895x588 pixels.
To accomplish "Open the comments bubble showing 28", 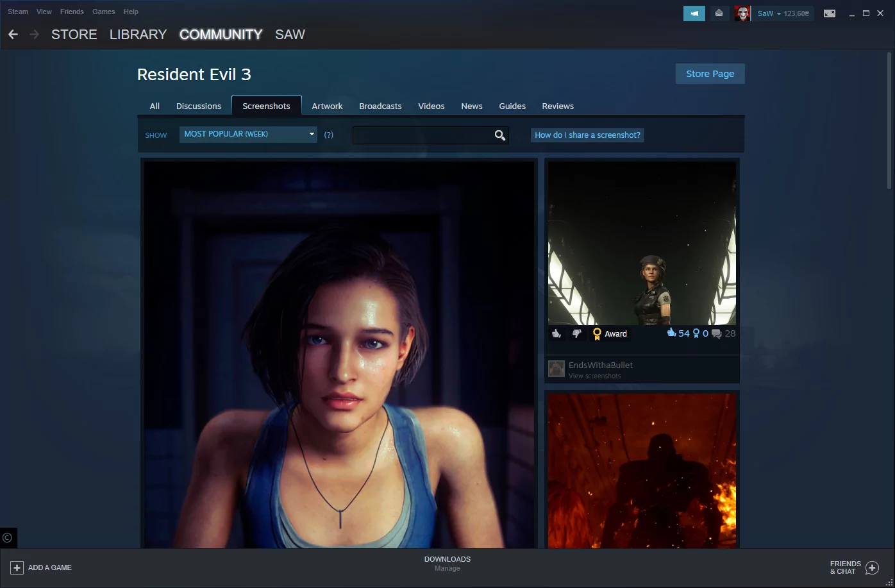I will [x=724, y=333].
